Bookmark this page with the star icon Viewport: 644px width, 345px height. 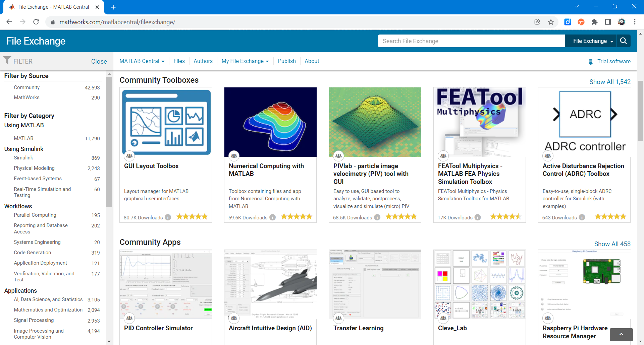coord(551,22)
